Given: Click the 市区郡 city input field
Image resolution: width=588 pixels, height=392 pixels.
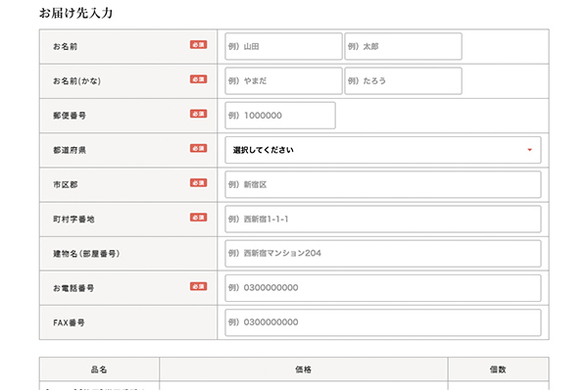Looking at the screenshot, I should point(382,184).
